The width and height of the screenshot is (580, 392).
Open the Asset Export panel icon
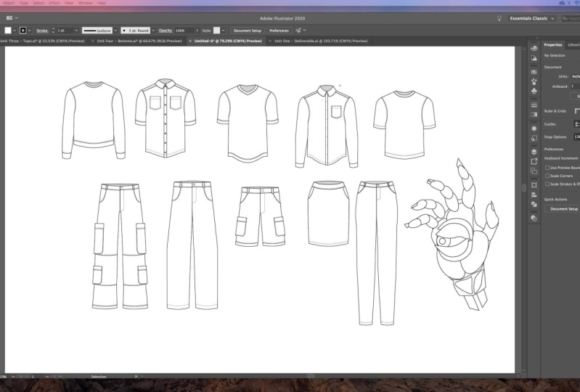coord(534,162)
